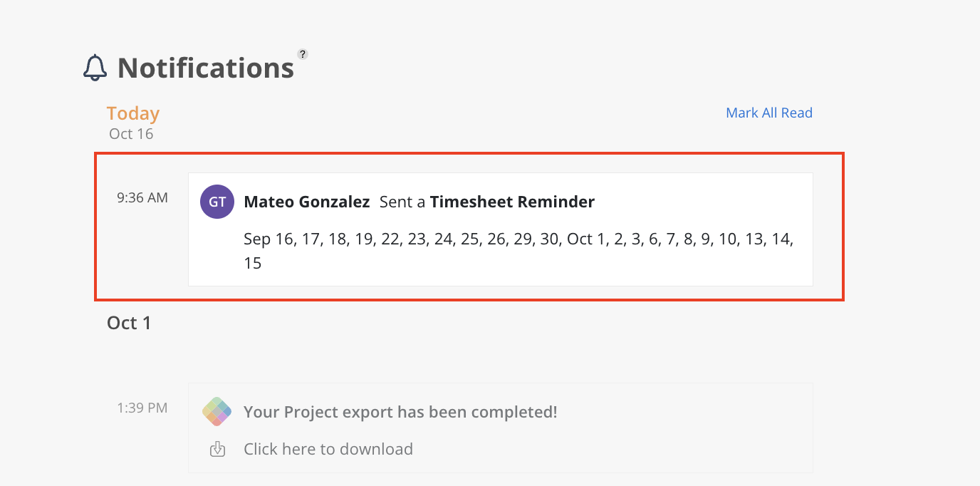The width and height of the screenshot is (980, 486).
Task: Open Mateo Gonzalez's name in the reminder
Action: click(306, 202)
